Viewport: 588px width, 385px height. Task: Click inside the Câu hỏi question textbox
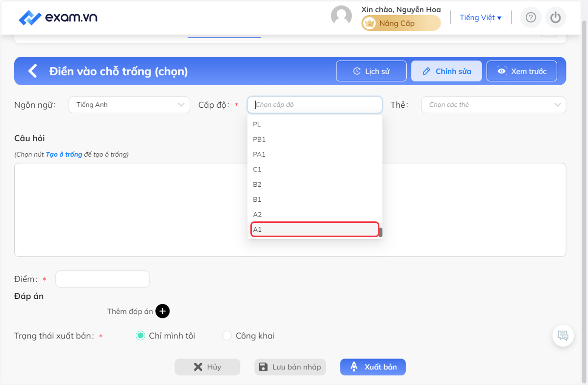(x=290, y=210)
